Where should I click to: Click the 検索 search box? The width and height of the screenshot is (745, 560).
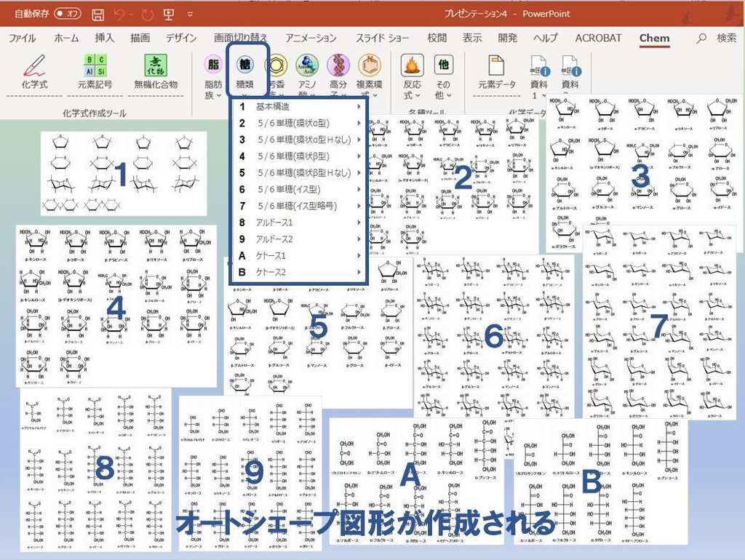coord(727,38)
